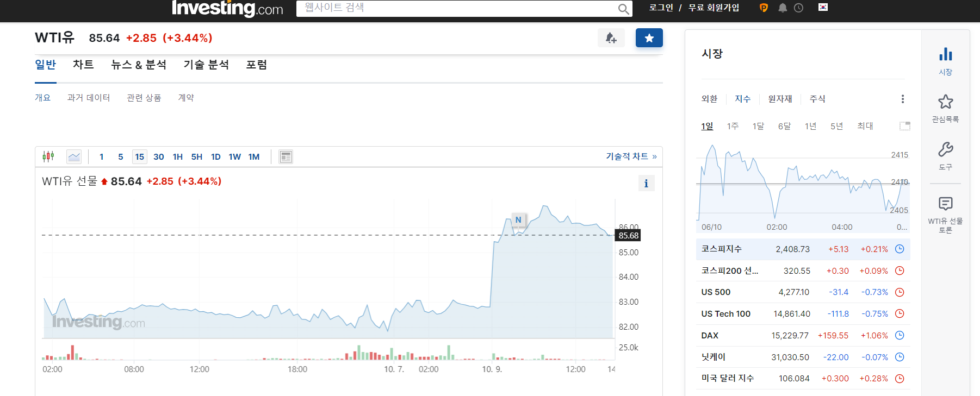Open the US Tech 100 row
Viewport: 980px width, 396px height.
[x=803, y=314]
